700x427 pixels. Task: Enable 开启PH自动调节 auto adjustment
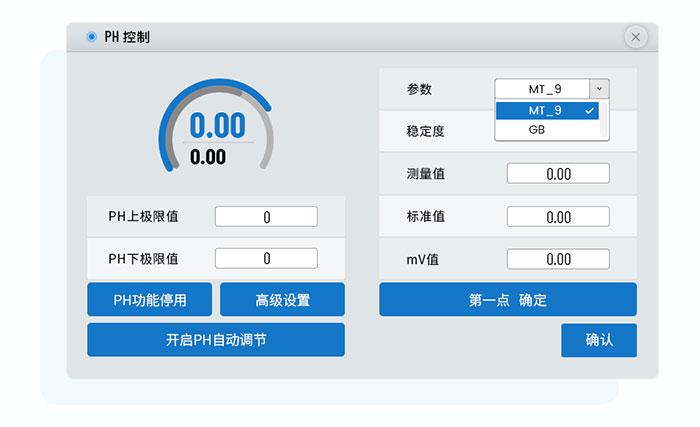pyautogui.click(x=216, y=340)
